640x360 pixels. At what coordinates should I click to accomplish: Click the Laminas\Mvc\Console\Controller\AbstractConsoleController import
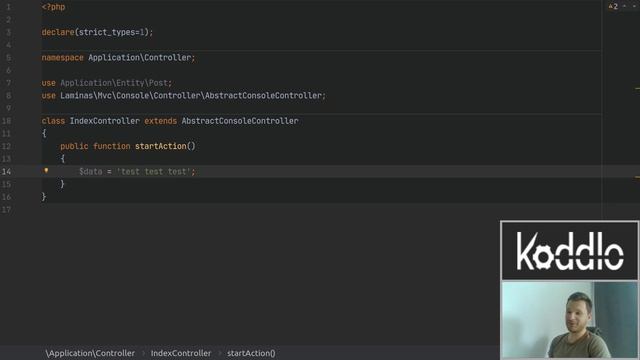191,96
